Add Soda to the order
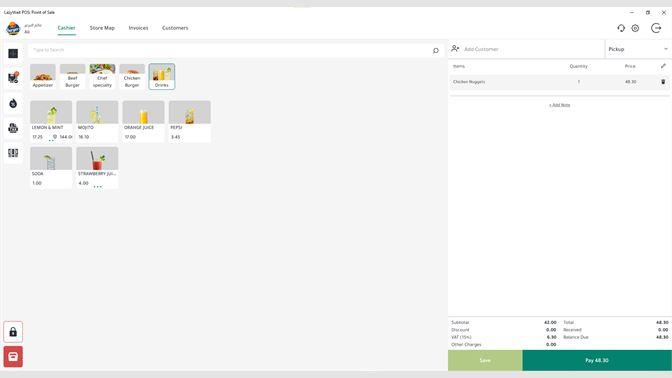The image size is (672, 378). tap(51, 168)
